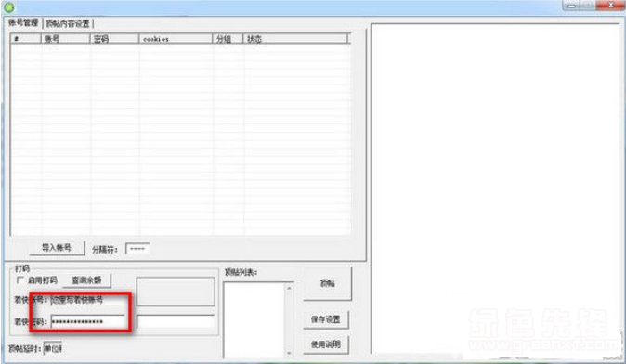Click the cookies column header
Image resolution: width=626 pixels, height=364 pixels.
(x=176, y=39)
